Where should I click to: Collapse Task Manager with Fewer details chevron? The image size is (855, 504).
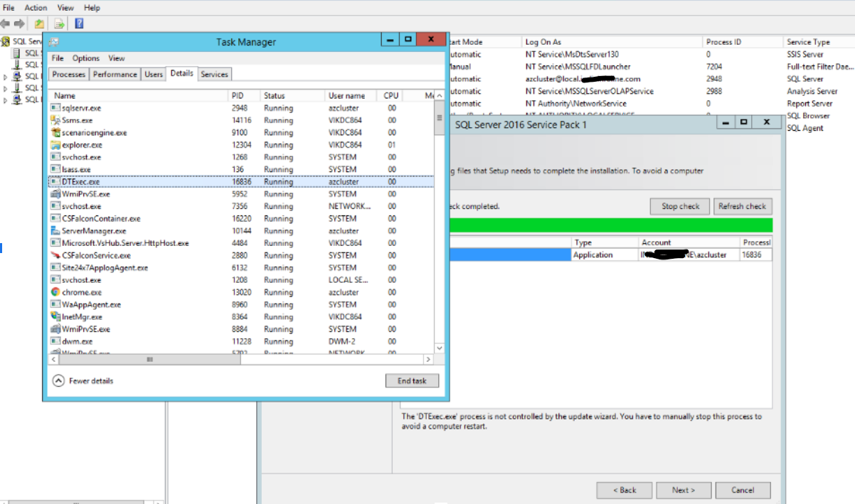[x=58, y=380]
